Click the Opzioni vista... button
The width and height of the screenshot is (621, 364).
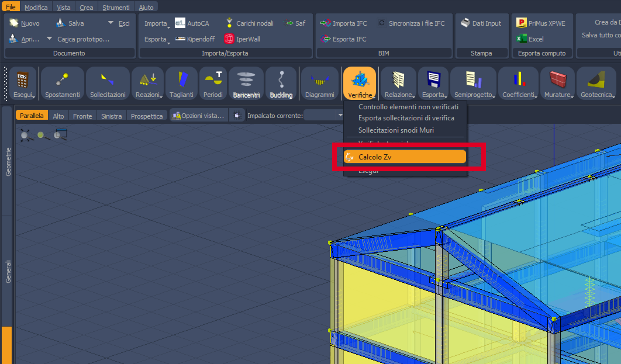pyautogui.click(x=198, y=116)
